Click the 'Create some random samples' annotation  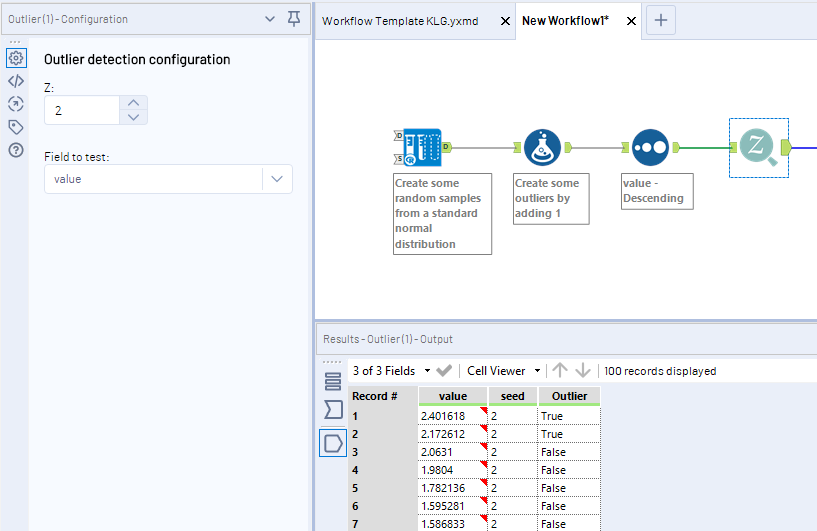[442, 214]
